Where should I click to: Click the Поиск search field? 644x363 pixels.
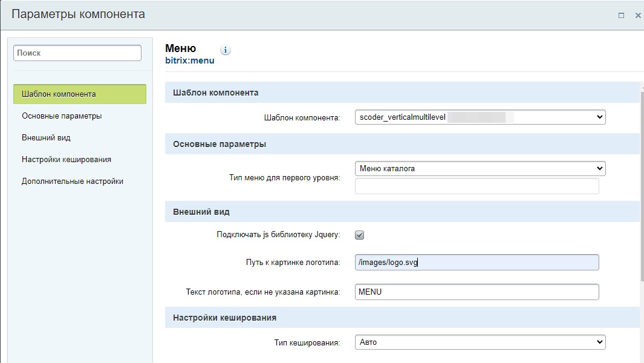pyautogui.click(x=77, y=53)
